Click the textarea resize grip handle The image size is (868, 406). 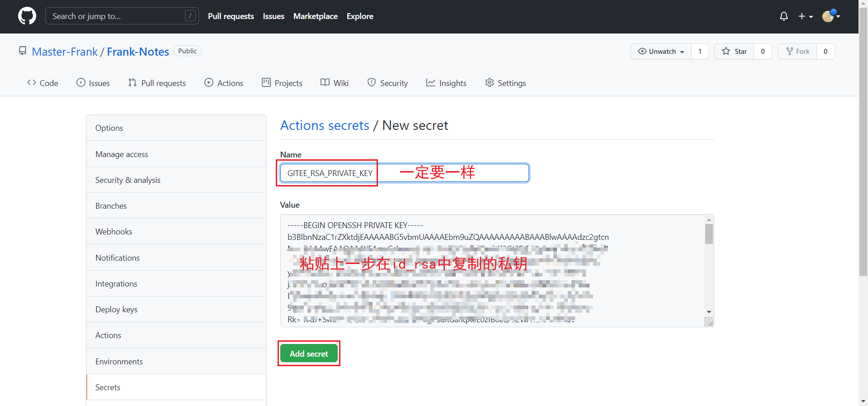(x=710, y=322)
